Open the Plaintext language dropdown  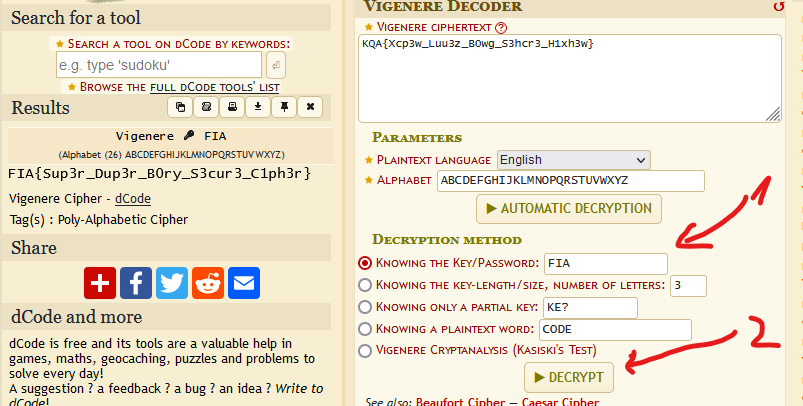point(574,160)
